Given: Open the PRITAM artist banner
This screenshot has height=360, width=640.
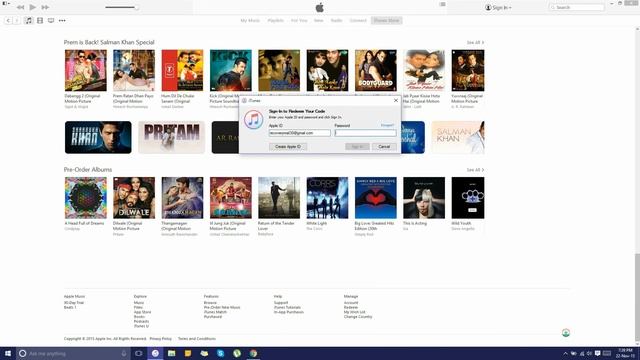Looking at the screenshot, I should pyautogui.click(x=171, y=137).
